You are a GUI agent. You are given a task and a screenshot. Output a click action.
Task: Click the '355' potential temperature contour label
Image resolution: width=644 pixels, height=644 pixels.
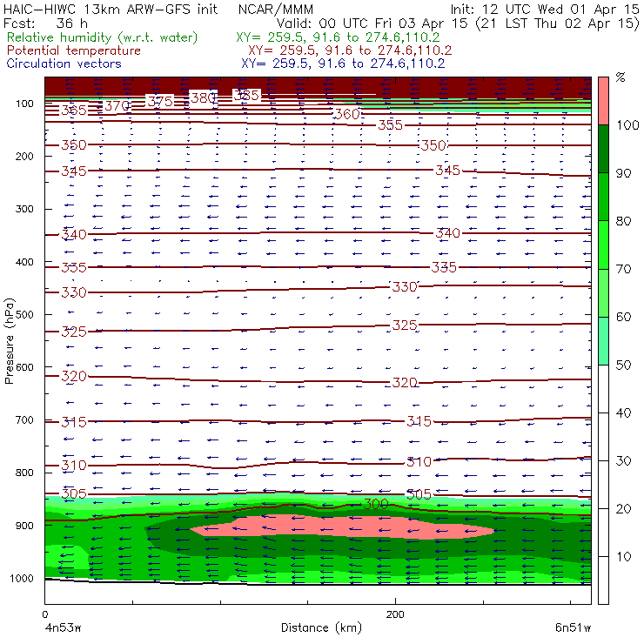click(x=390, y=124)
